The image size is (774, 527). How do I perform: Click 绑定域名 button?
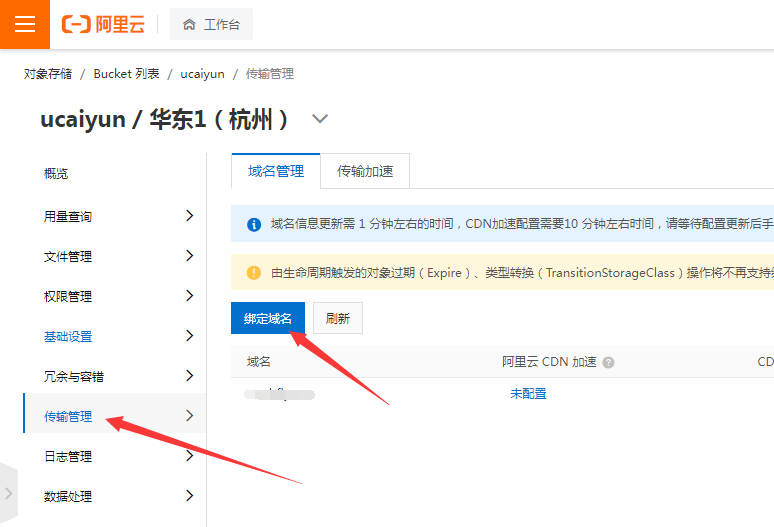point(268,318)
